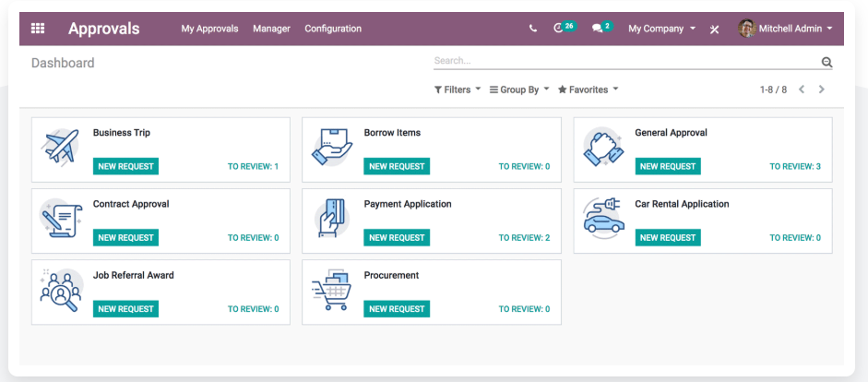Expand the Filters dropdown
This screenshot has width=868, height=382.
click(x=458, y=90)
